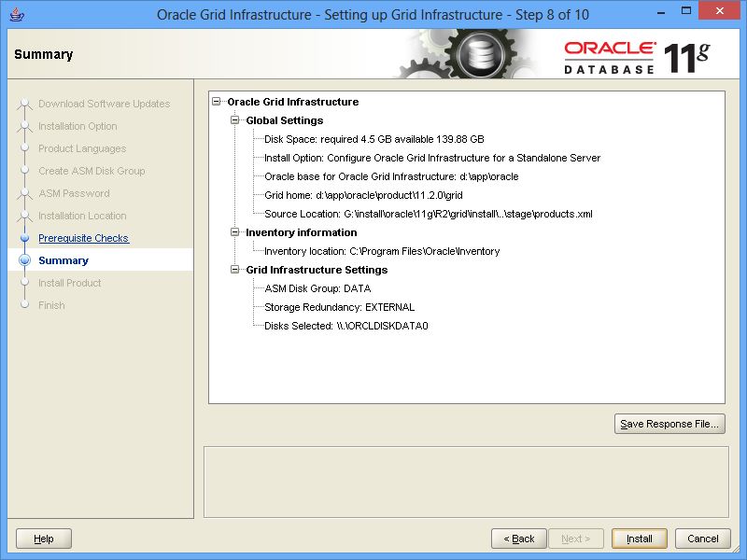Select the Grid home path row
Viewport: 747px width, 560px height.
coord(363,195)
